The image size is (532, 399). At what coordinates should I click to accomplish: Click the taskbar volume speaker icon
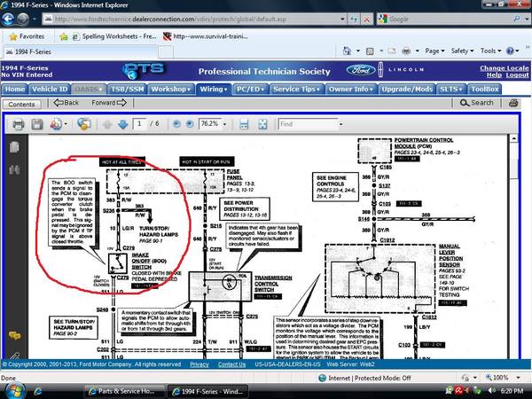point(490,391)
